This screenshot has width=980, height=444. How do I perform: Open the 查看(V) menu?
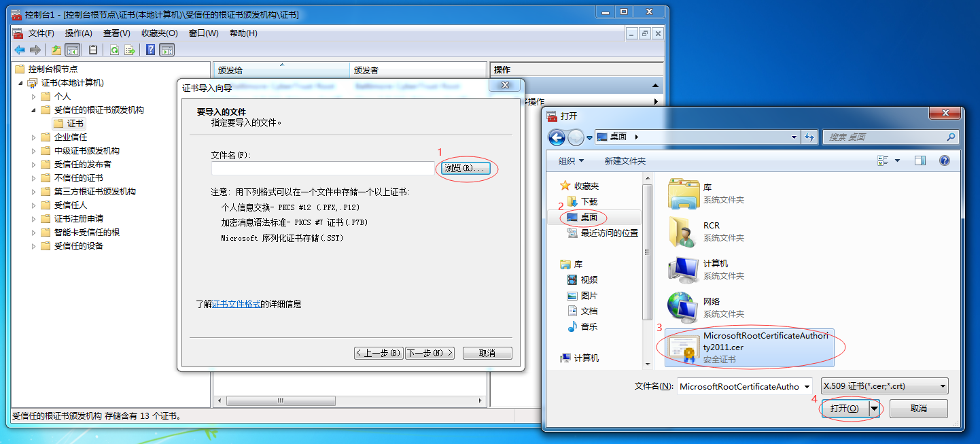point(117,33)
